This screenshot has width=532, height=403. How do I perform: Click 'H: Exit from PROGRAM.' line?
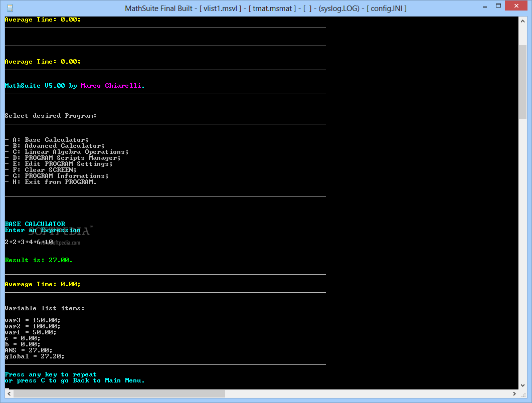point(51,182)
